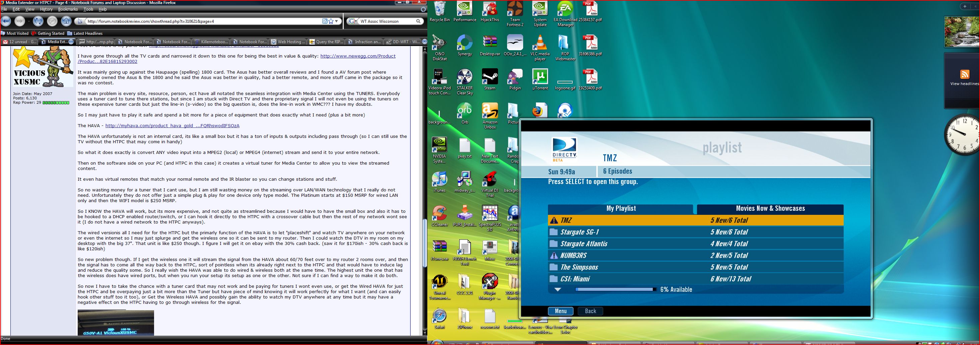Go back using Firefox Back arrow
This screenshot has width=980, height=345.
coord(6,21)
